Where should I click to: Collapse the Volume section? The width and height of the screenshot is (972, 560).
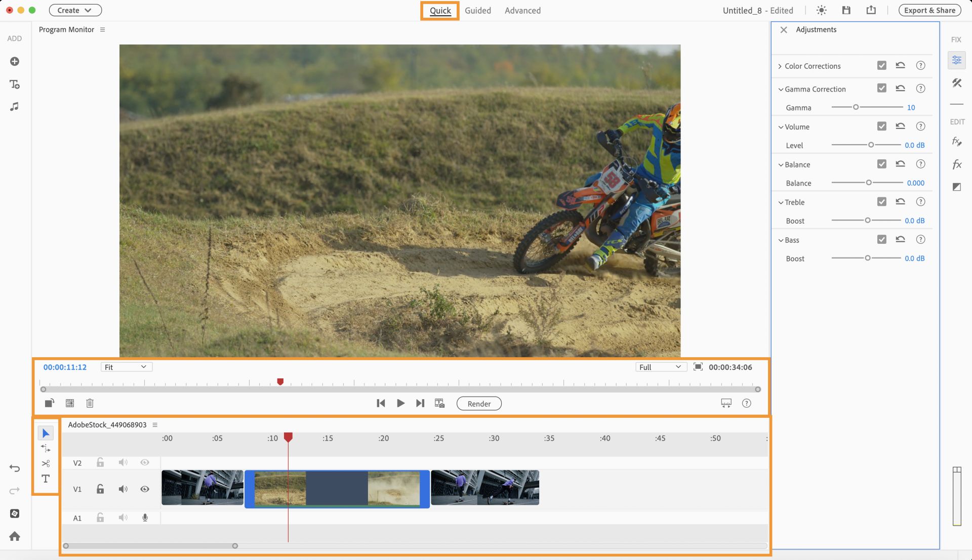(x=781, y=127)
